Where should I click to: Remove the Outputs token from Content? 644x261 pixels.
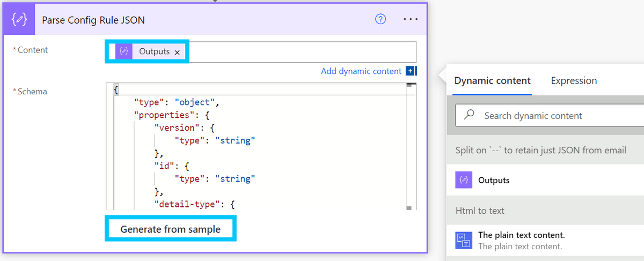[177, 52]
